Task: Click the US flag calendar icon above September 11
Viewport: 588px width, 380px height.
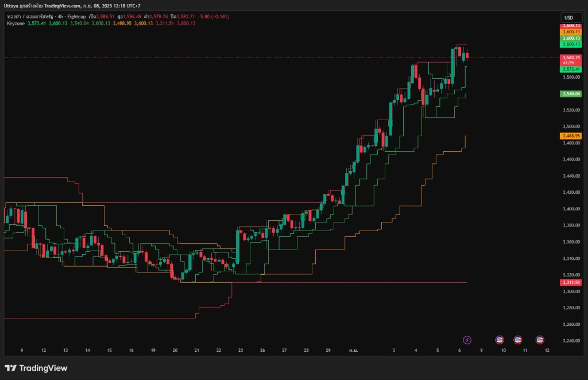Action: [x=517, y=339]
